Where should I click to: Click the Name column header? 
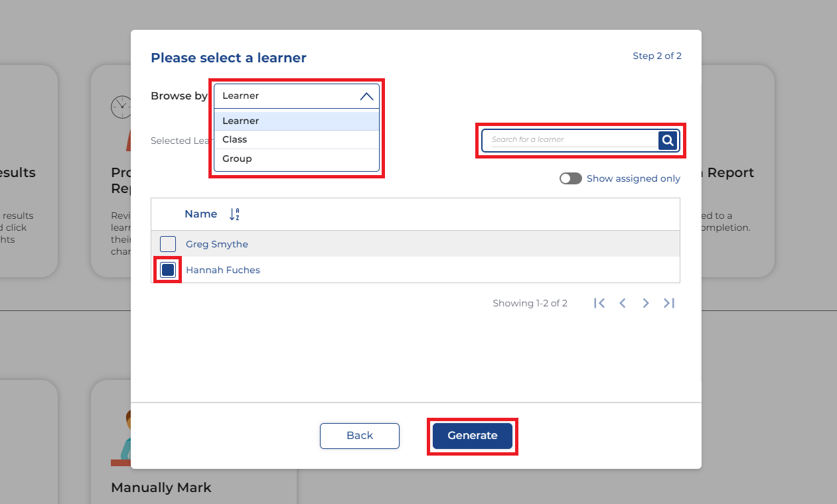(x=200, y=214)
